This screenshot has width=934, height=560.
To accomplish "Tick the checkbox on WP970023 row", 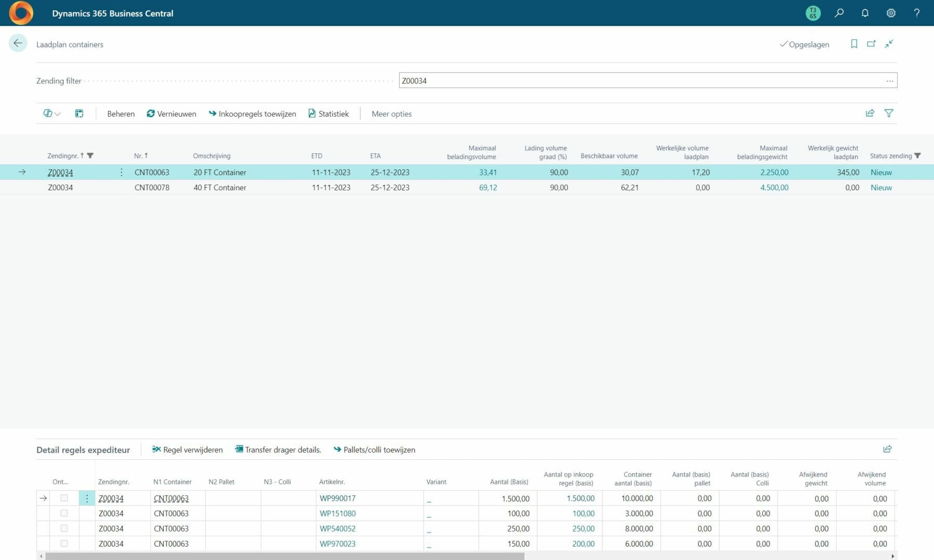I will (x=64, y=543).
